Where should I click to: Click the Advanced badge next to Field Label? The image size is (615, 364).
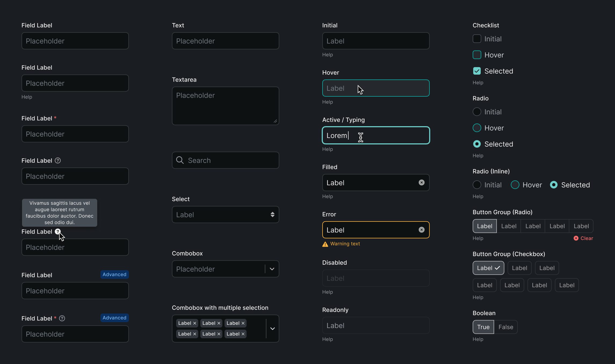[114, 275]
